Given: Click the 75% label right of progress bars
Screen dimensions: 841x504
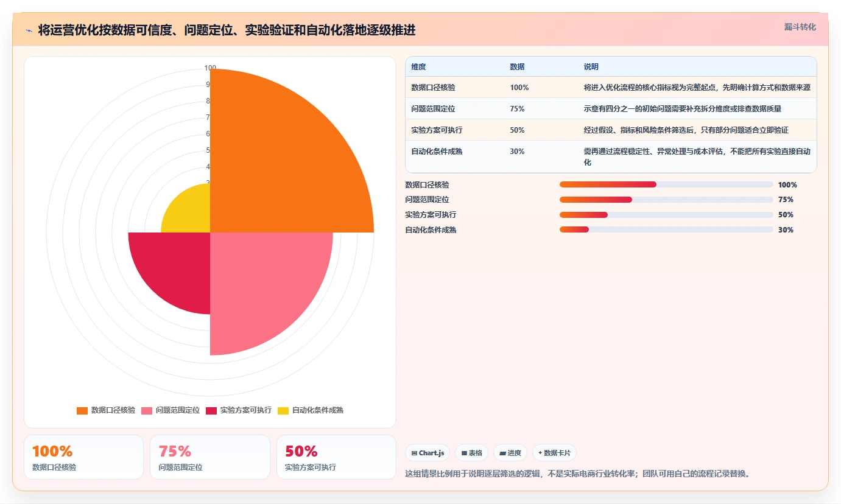Looking at the screenshot, I should click(x=786, y=200).
